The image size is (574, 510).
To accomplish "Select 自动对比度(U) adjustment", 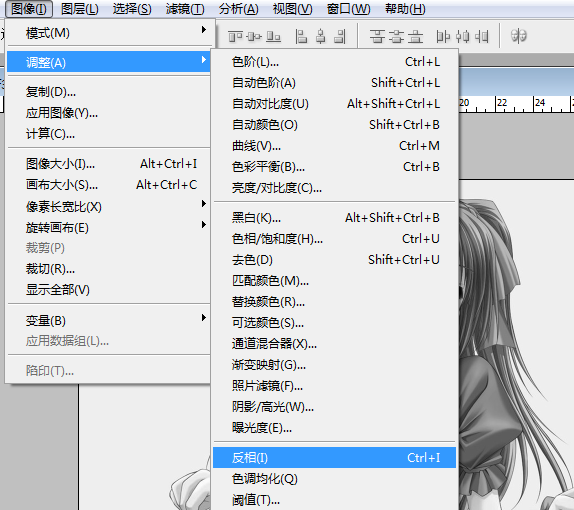I will [x=335, y=104].
